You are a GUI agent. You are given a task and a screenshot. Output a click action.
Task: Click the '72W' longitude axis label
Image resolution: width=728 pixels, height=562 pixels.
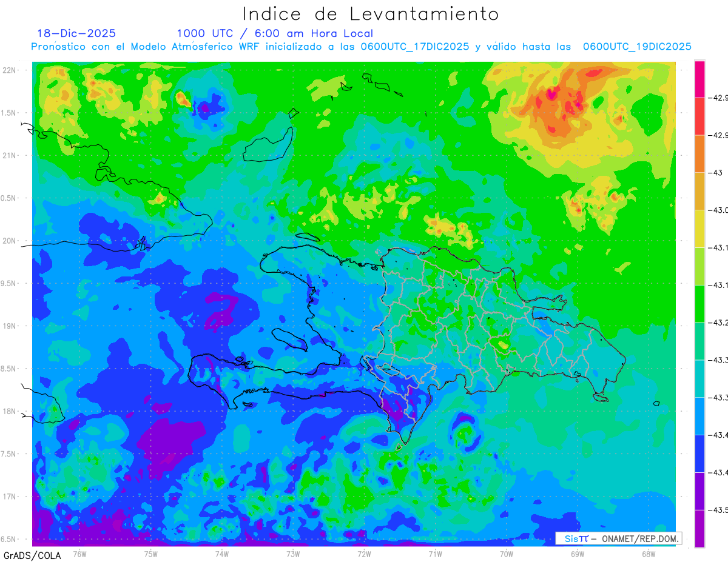click(x=364, y=554)
